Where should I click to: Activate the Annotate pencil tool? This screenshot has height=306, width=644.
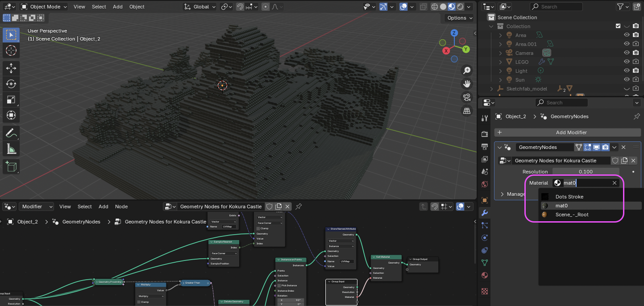(11, 133)
